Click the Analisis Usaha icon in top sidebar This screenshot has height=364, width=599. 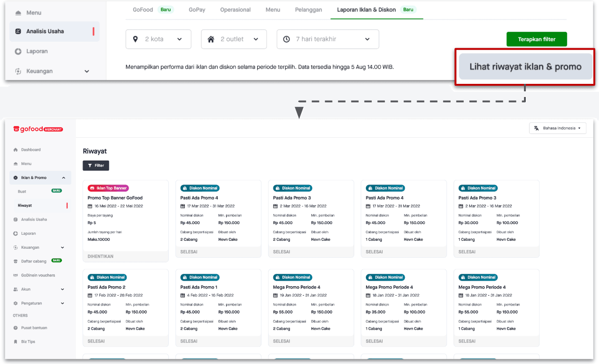pyautogui.click(x=18, y=31)
